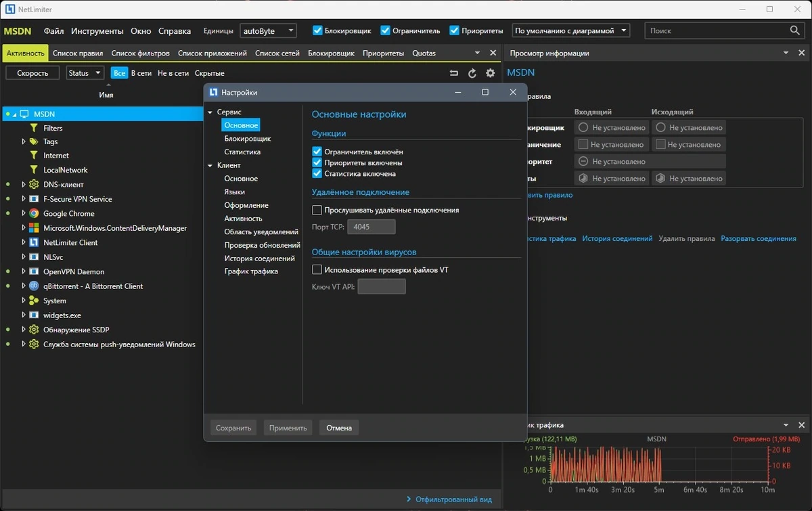Viewport: 812px width, 511px height.
Task: Click the NetLimiter Client app icon
Action: (x=34, y=242)
